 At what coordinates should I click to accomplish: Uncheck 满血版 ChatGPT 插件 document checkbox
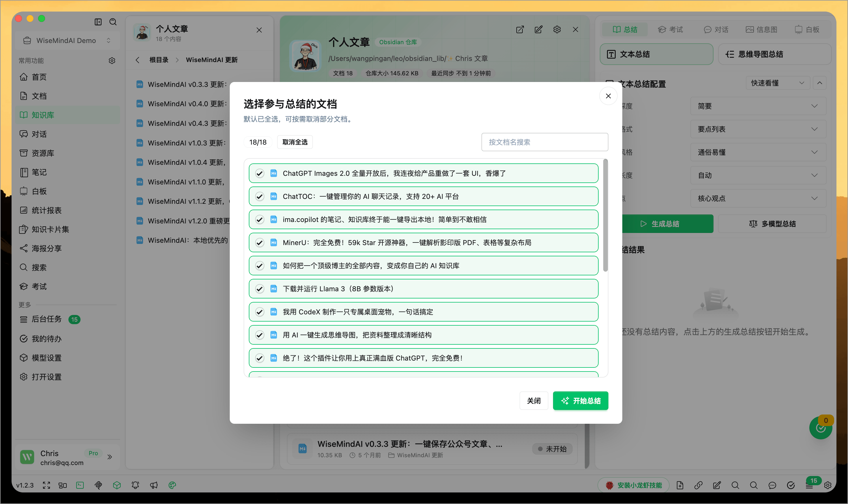[260, 358]
